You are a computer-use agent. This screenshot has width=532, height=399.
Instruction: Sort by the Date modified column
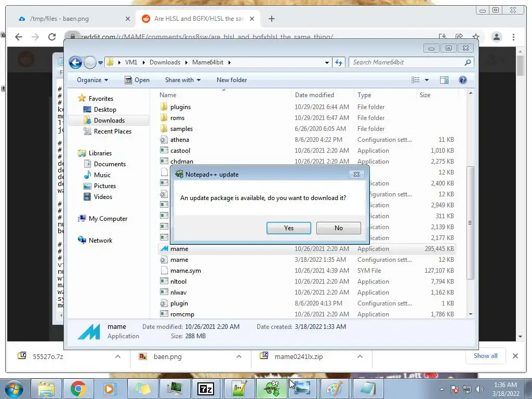click(323, 95)
